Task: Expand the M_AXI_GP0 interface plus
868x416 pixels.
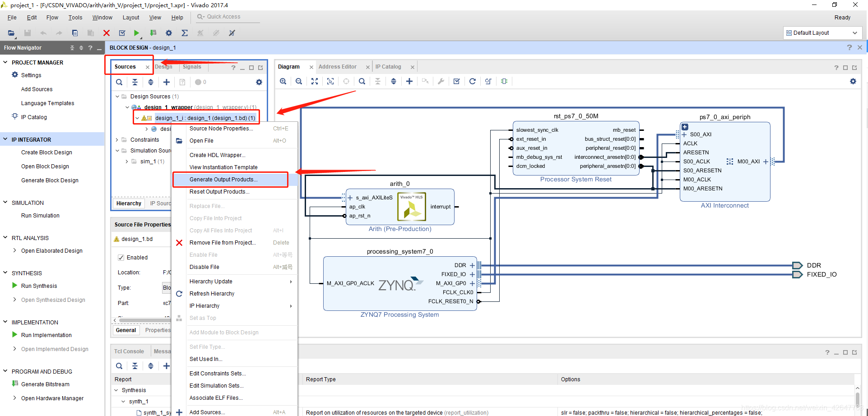Action: [472, 283]
